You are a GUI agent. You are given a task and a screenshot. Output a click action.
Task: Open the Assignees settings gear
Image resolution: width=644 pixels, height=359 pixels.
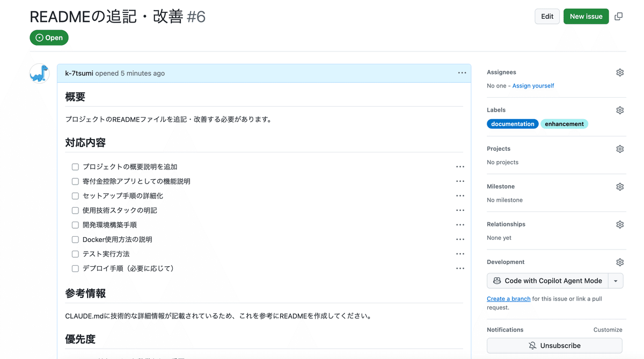(620, 72)
